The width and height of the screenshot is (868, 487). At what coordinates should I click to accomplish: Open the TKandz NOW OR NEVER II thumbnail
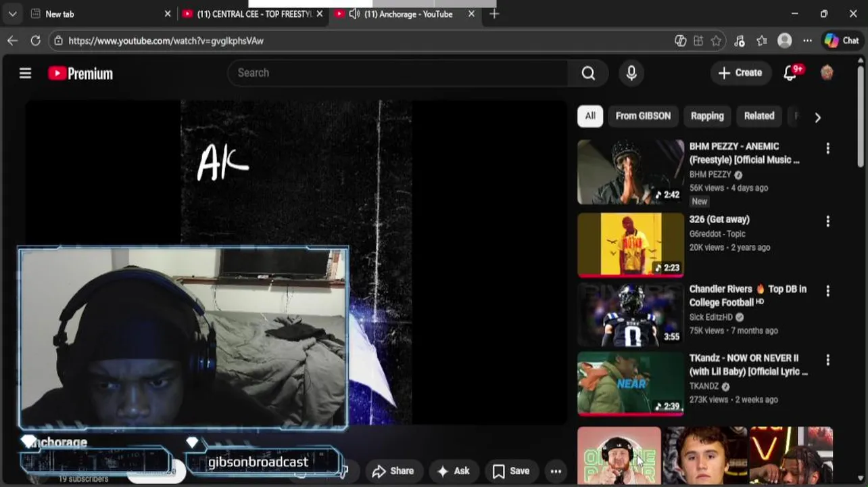[631, 384]
